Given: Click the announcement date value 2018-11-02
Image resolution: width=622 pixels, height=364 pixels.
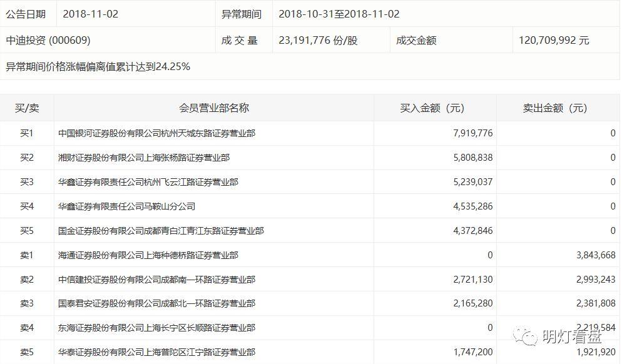Looking at the screenshot, I should [x=91, y=14].
